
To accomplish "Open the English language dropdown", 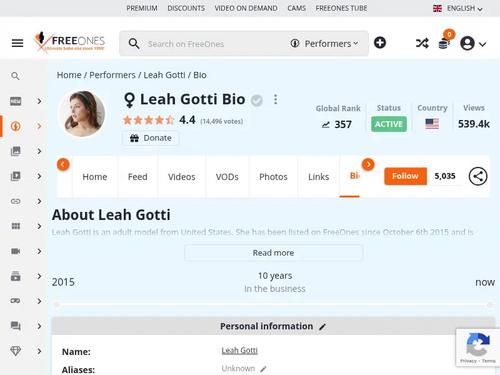I will point(458,8).
